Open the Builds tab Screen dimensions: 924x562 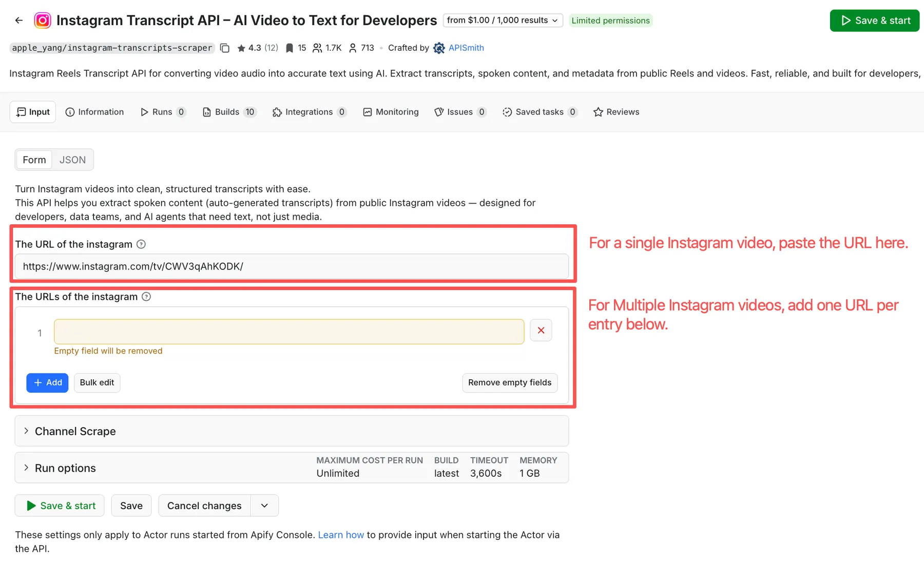pos(229,112)
